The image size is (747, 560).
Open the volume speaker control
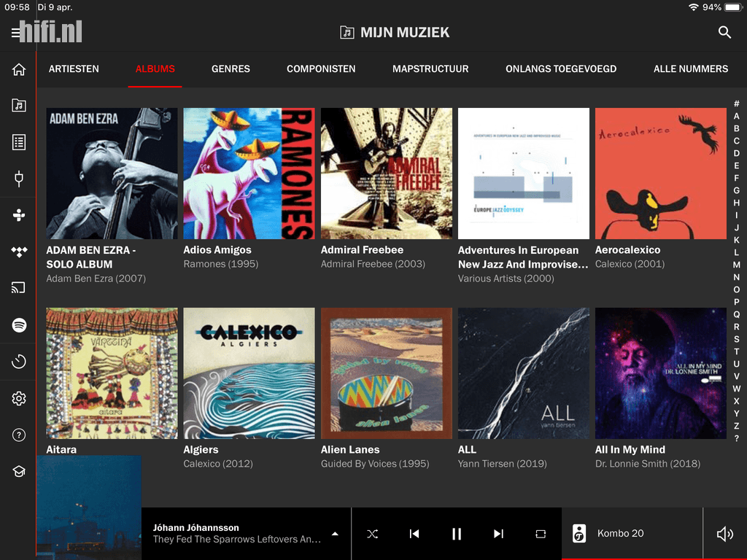[x=724, y=534]
